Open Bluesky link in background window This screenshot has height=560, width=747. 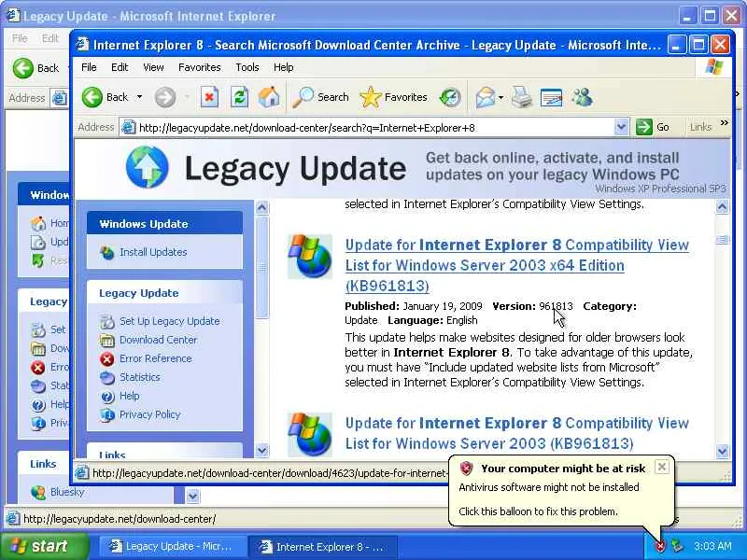(x=67, y=492)
